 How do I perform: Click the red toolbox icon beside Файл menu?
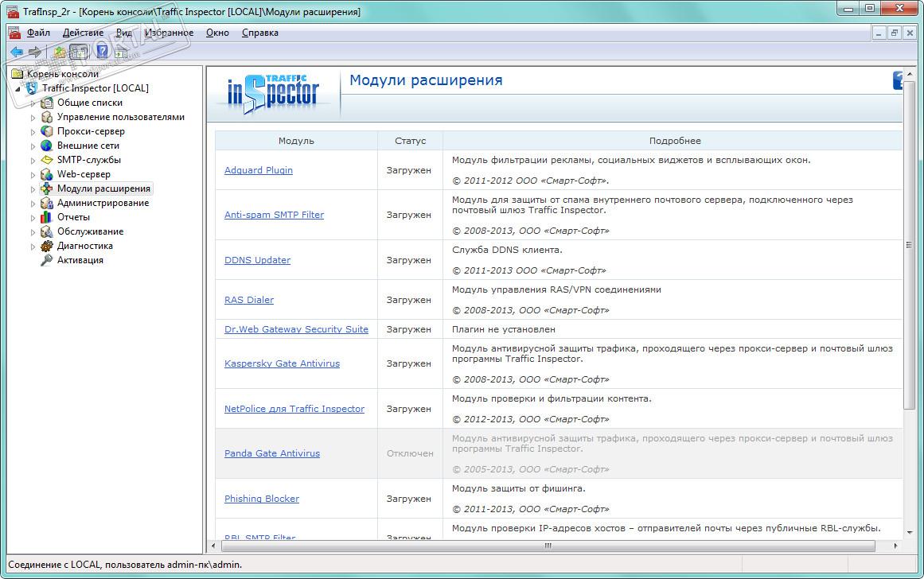click(14, 33)
